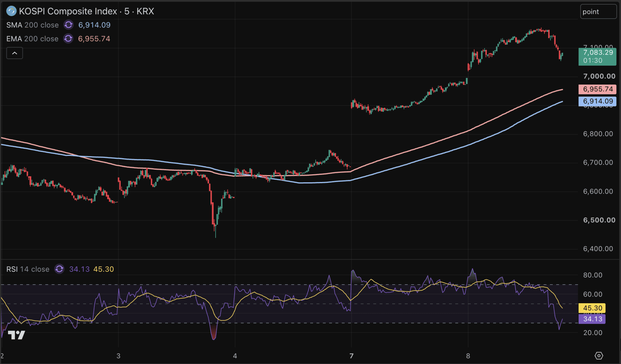
Task: Click the RSI value 34.13 in legend
Action: [x=79, y=269]
